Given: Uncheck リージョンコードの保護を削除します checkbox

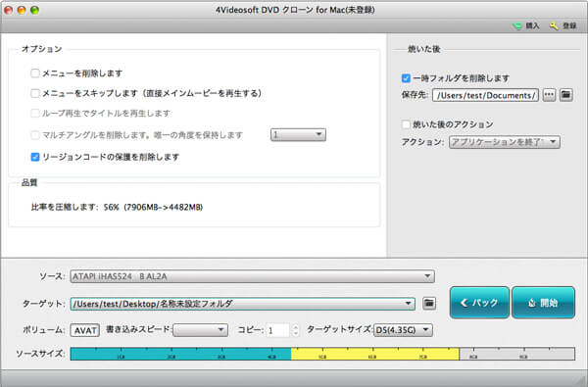Looking at the screenshot, I should click(x=35, y=157).
